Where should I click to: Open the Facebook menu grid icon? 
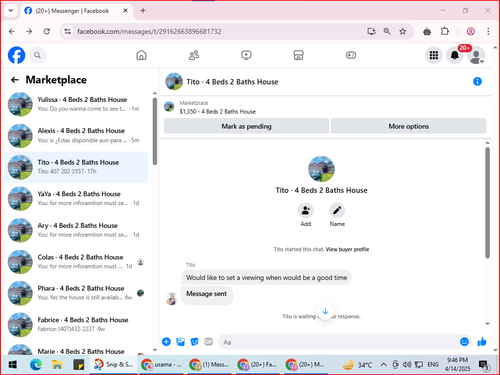(x=434, y=55)
